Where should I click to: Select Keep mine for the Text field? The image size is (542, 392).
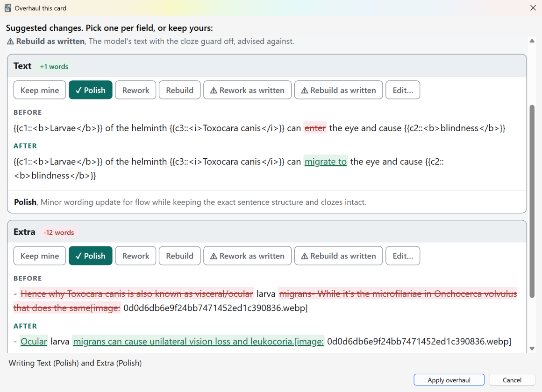point(40,90)
